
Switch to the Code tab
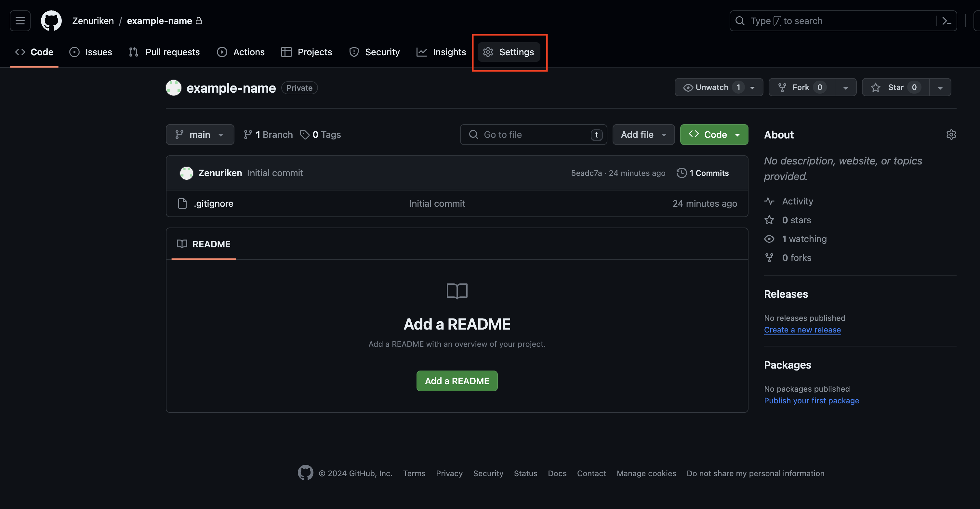34,52
